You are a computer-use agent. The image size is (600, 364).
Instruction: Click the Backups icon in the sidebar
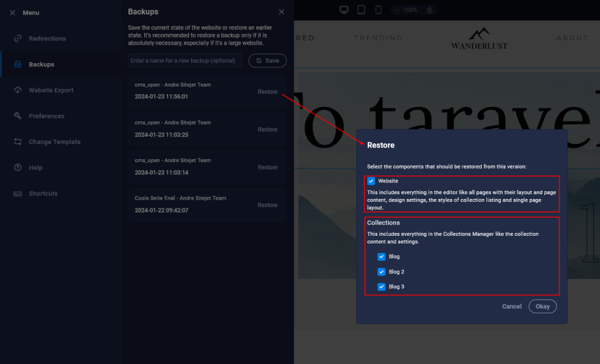click(18, 64)
